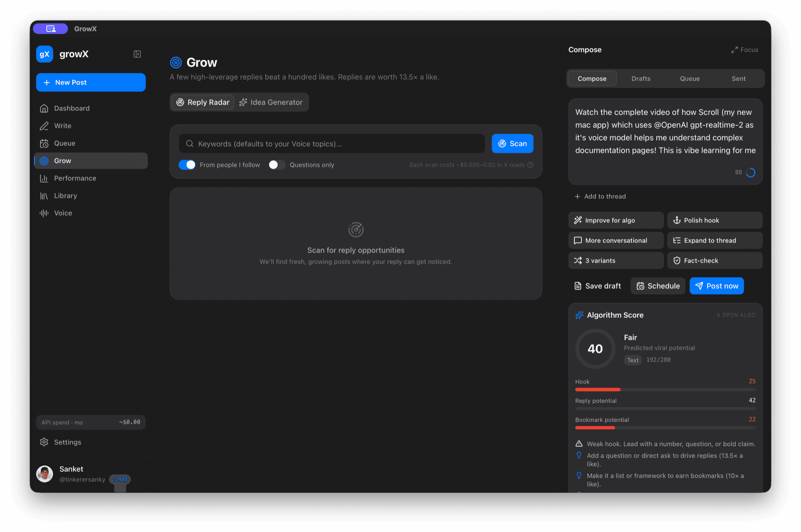
Task: Click the large Grow heading target icon
Action: point(176,63)
